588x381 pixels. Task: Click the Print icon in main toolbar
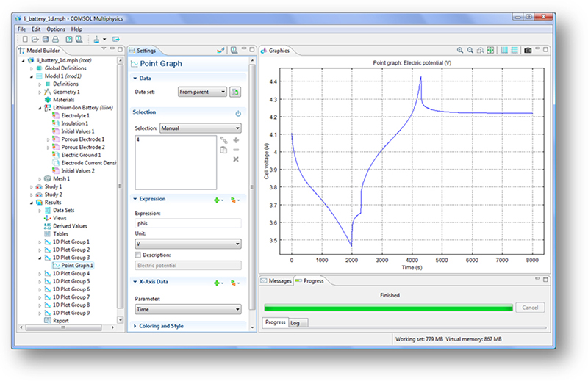pyautogui.click(x=54, y=39)
